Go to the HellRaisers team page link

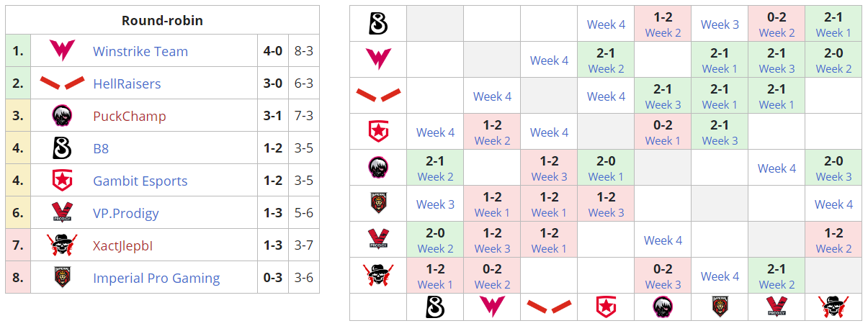pyautogui.click(x=127, y=84)
